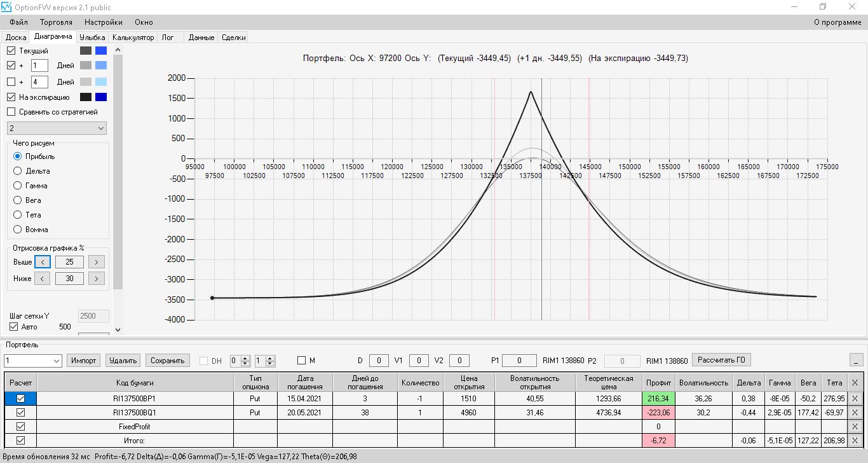The width and height of the screenshot is (868, 463).
Task: Click the right arrow next to Выше value
Action: 96,262
